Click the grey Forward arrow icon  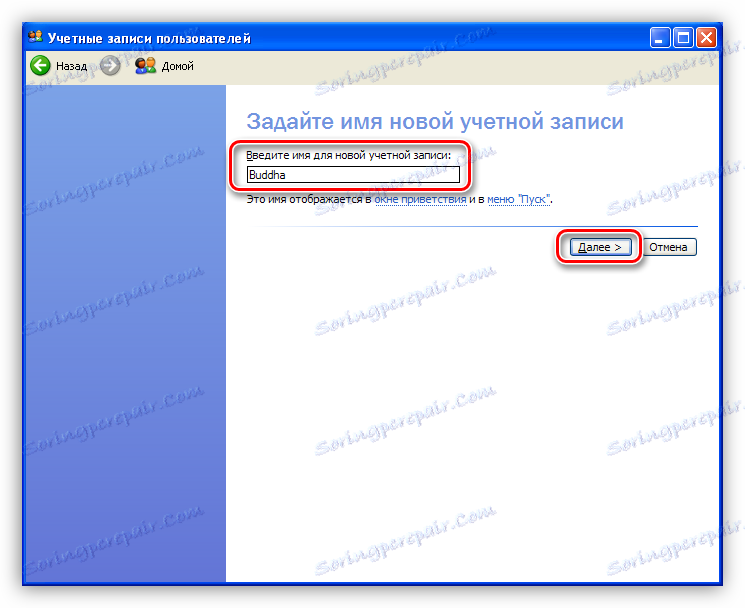tap(110, 66)
